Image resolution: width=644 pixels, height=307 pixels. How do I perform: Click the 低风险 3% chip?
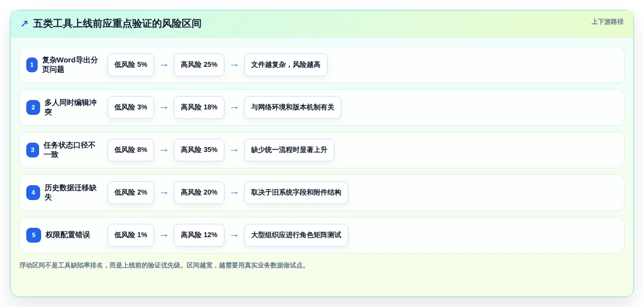click(x=131, y=107)
